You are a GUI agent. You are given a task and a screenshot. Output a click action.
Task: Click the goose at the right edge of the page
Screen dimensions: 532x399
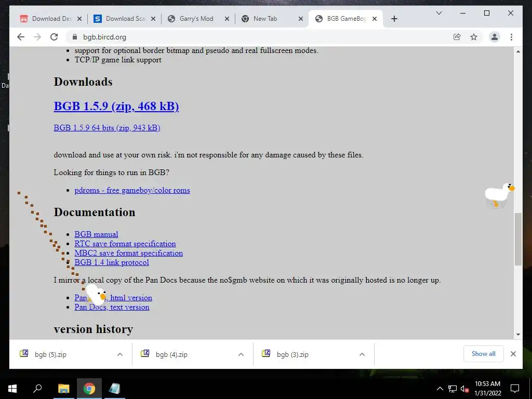point(499,195)
